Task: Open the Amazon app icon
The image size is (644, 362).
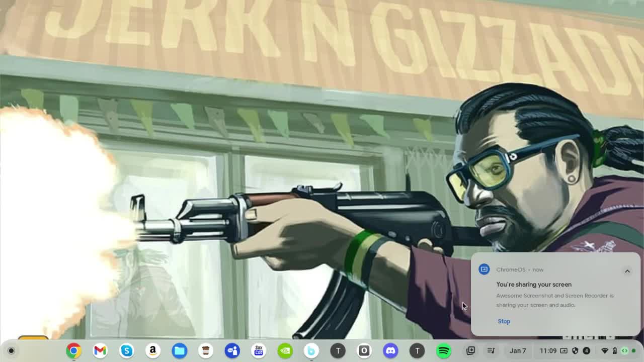Action: [x=153, y=350]
